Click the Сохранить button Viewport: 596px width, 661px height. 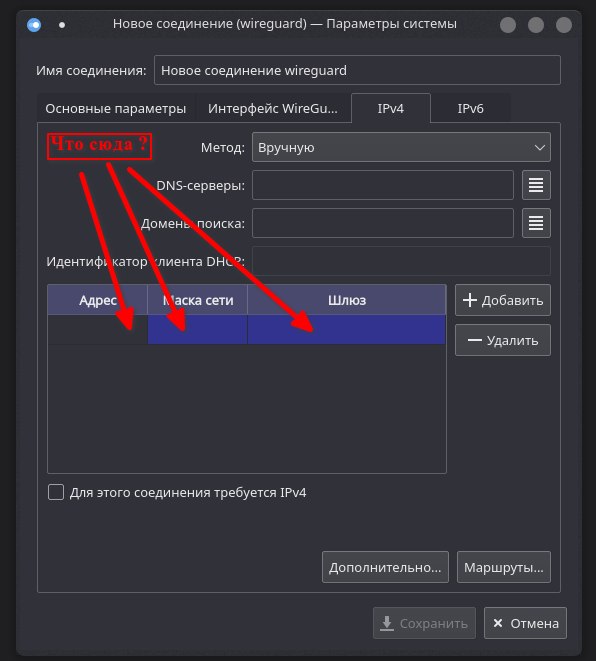click(x=424, y=623)
